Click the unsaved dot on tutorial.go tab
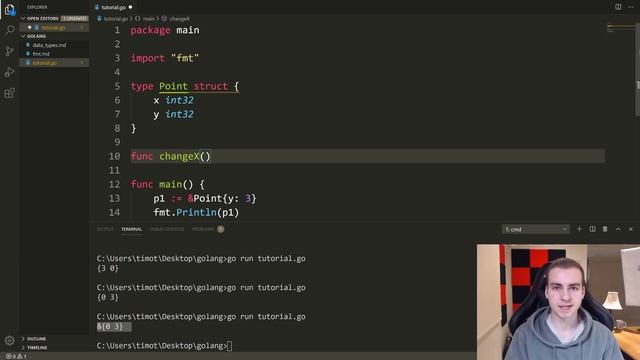This screenshot has height=360, width=640. pos(130,7)
